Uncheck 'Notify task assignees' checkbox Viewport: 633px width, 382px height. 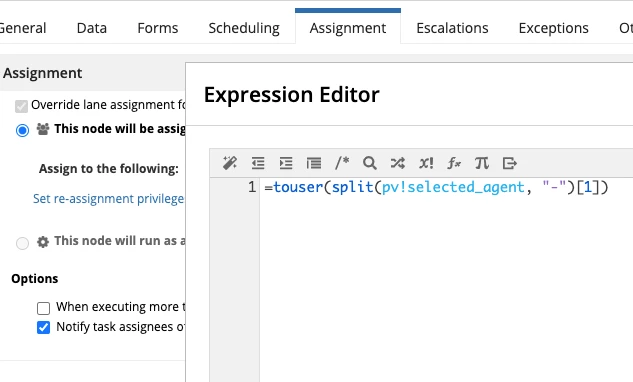coord(43,327)
